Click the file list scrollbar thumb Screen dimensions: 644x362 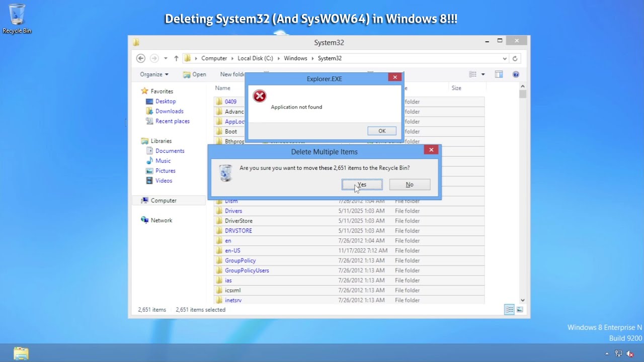(x=523, y=94)
